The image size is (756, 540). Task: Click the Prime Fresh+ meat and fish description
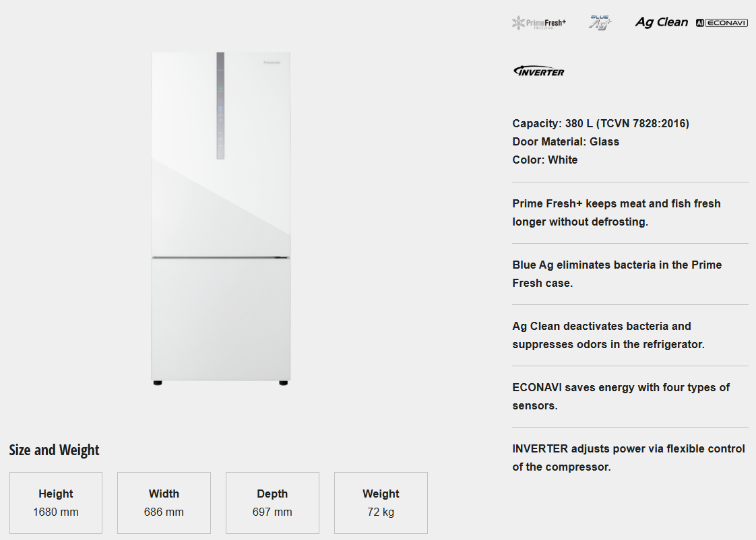click(x=616, y=213)
